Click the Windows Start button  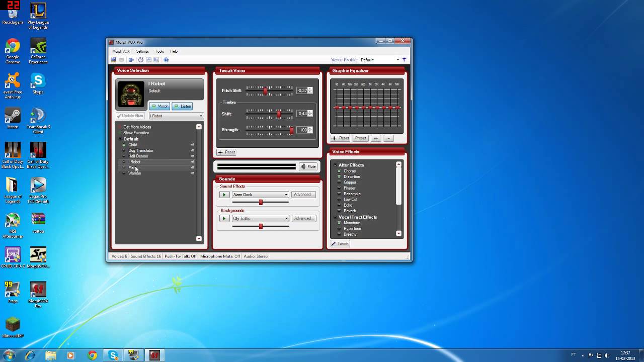(x=9, y=355)
